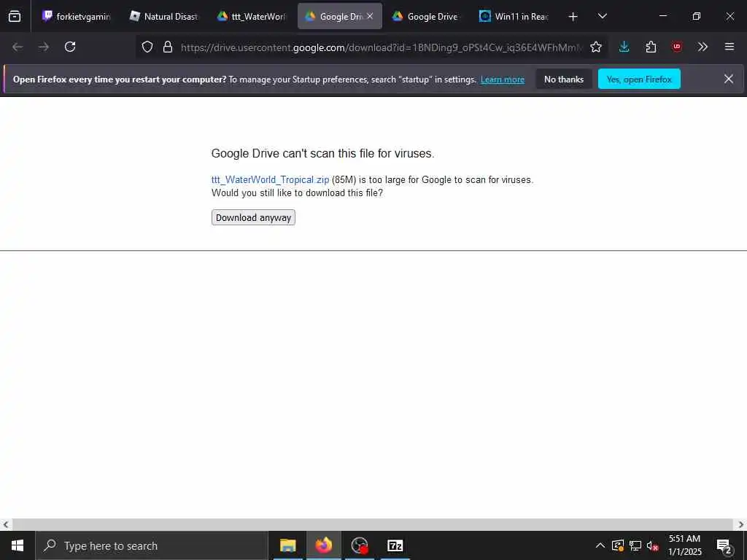Click the Firefox taskbar icon
The height and width of the screenshot is (560, 747).
(324, 545)
